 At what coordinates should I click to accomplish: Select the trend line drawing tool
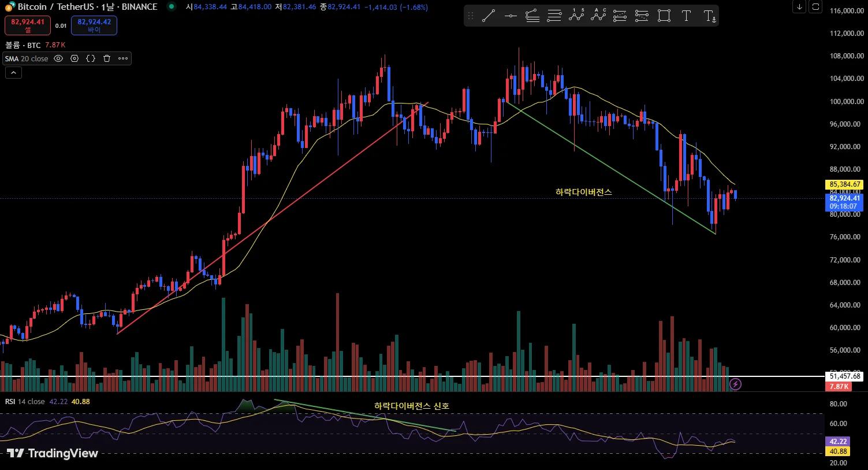(x=489, y=16)
